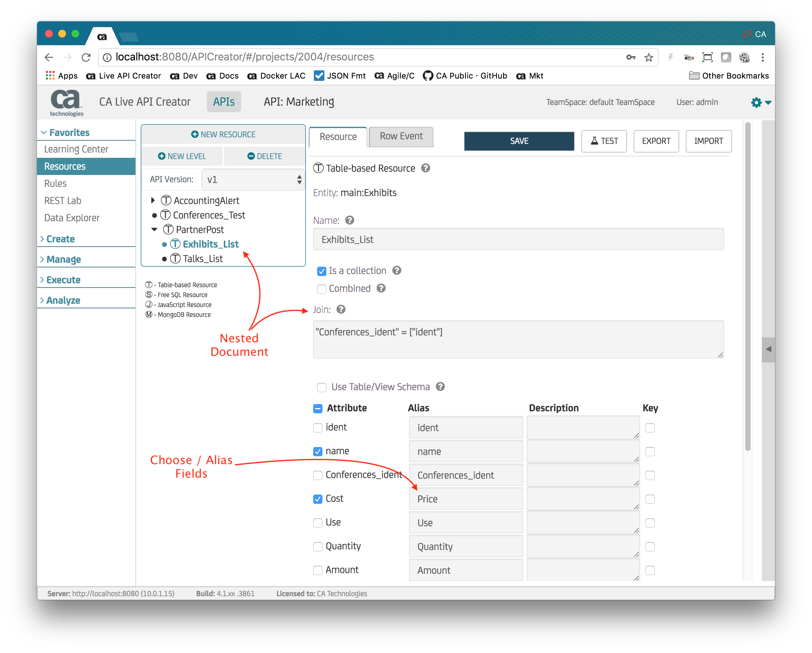Viewport: 812px width, 653px height.
Task: Click the settings gear icon
Action: pos(756,102)
